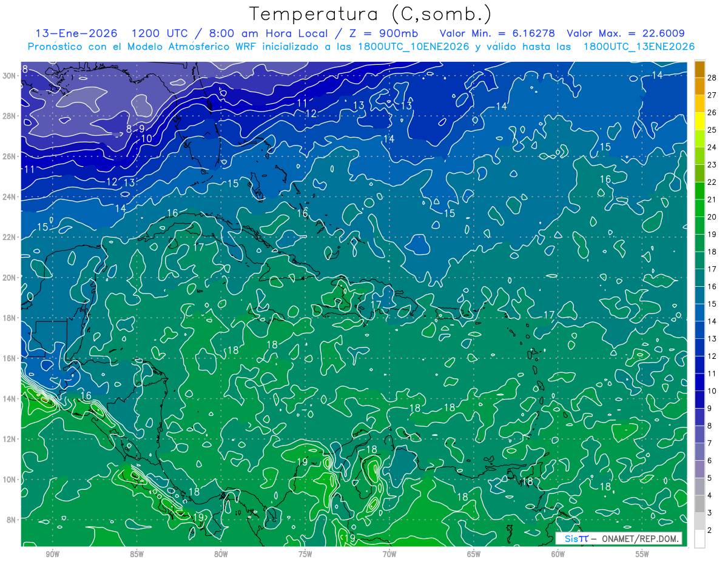Click the 8N latitude axis label
The width and height of the screenshot is (728, 562).
point(11,520)
